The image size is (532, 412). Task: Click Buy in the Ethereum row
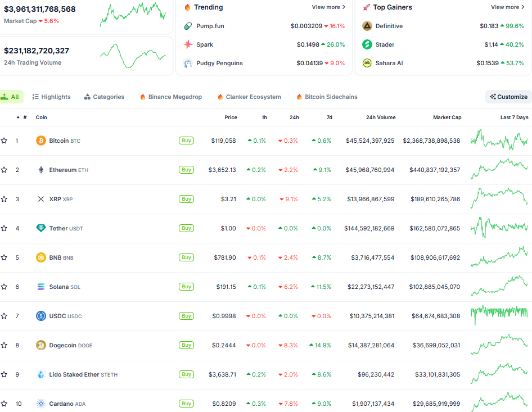click(186, 170)
